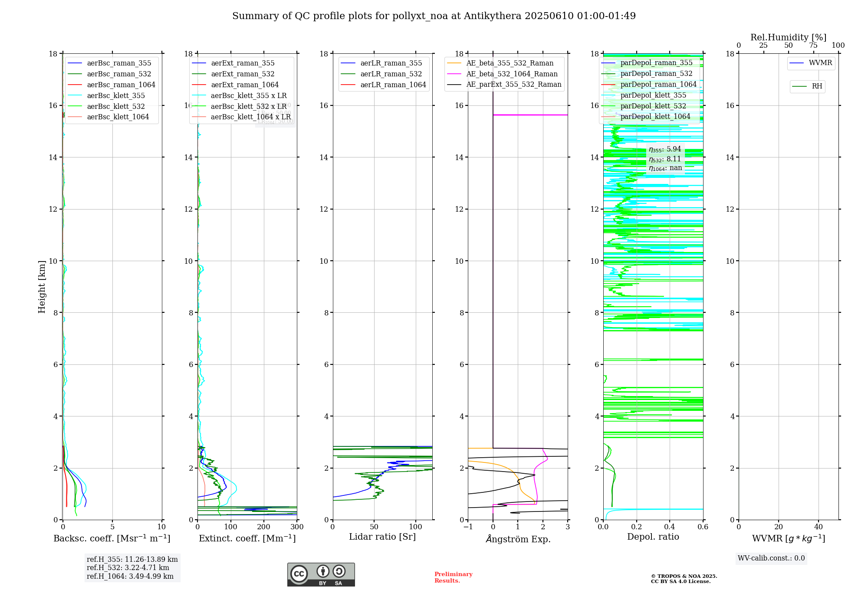
Task: Click the aerBsc_raman_1064 legend entry
Action: point(112,85)
